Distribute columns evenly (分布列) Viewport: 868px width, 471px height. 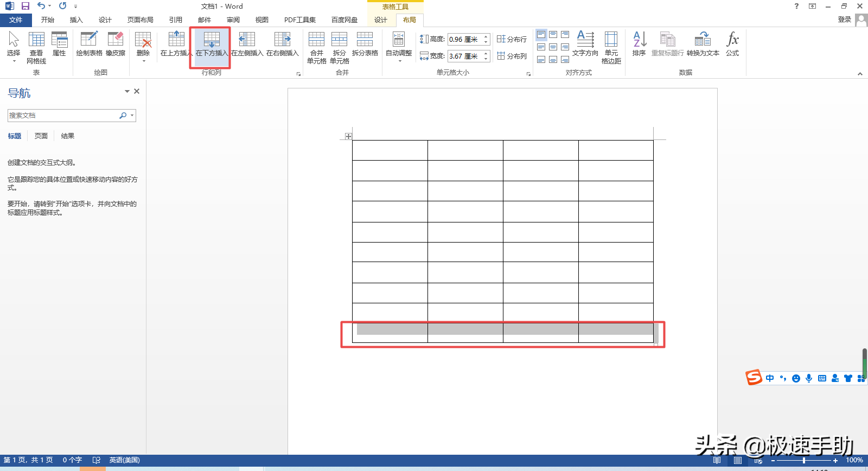click(512, 56)
